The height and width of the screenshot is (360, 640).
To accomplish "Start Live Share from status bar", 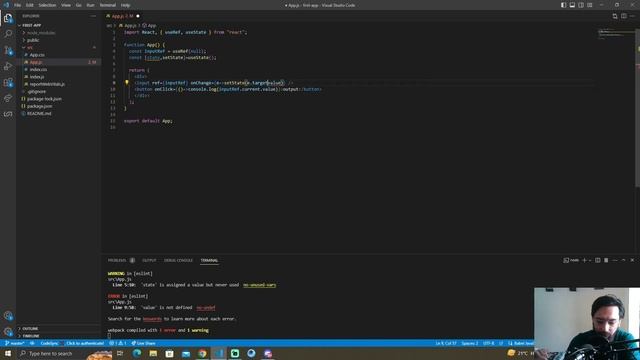I will [x=143, y=343].
